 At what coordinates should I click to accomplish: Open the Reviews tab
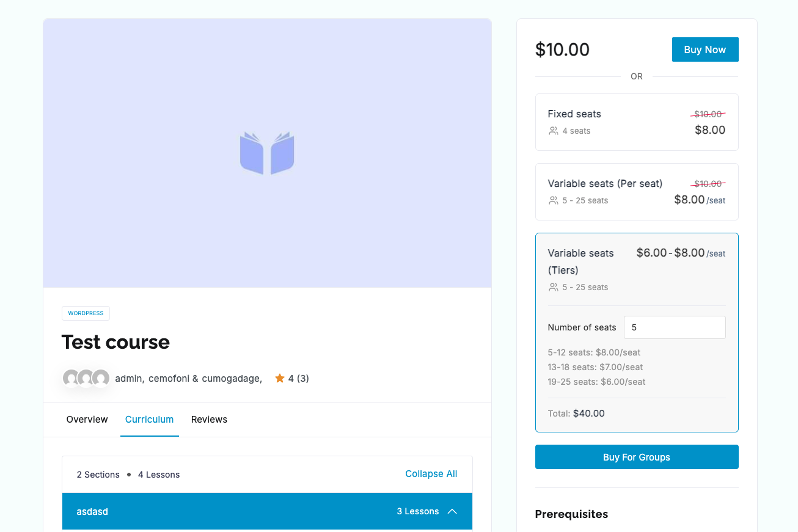coord(209,420)
